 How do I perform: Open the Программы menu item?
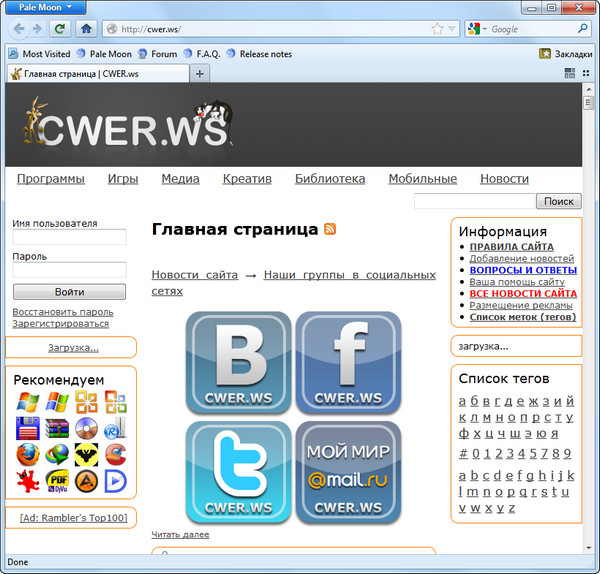pos(50,179)
